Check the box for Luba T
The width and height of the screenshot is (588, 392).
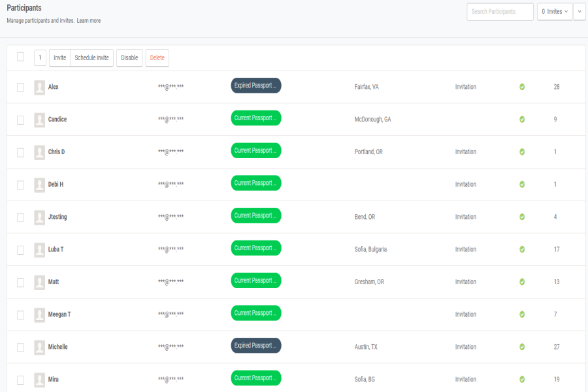pos(21,250)
